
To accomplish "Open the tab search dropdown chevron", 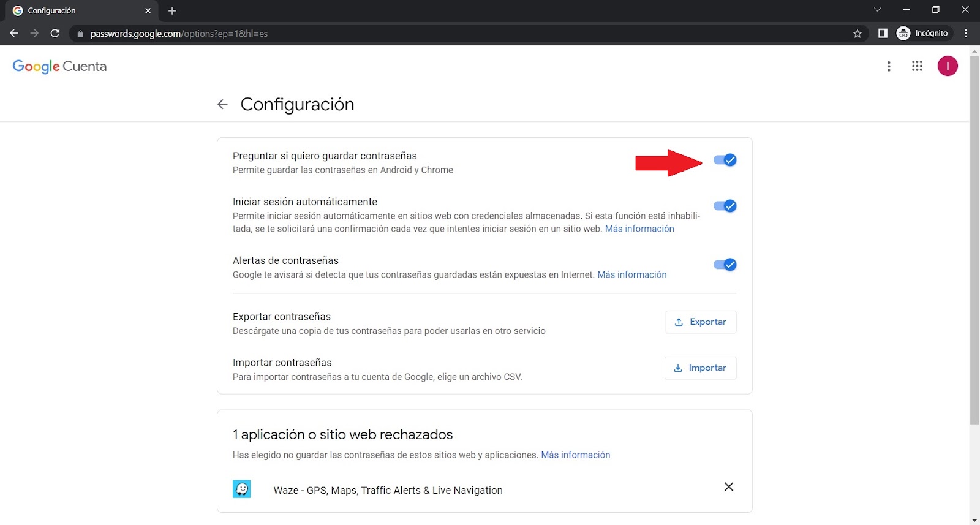I will point(877,10).
